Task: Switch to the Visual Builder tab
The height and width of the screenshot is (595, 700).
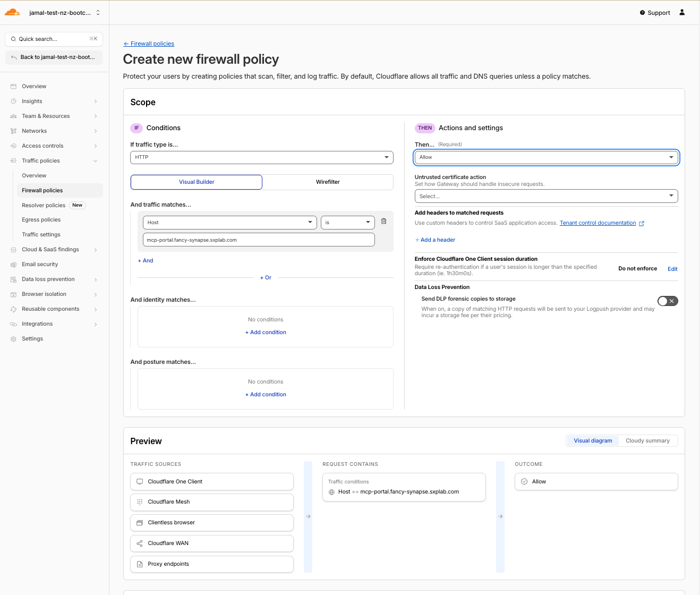Action: click(x=197, y=182)
